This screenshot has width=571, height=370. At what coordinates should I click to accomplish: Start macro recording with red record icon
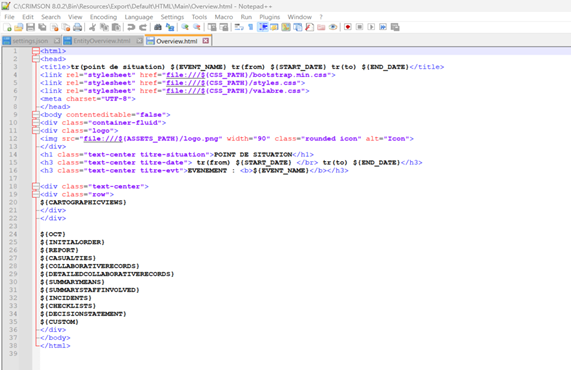(348, 27)
